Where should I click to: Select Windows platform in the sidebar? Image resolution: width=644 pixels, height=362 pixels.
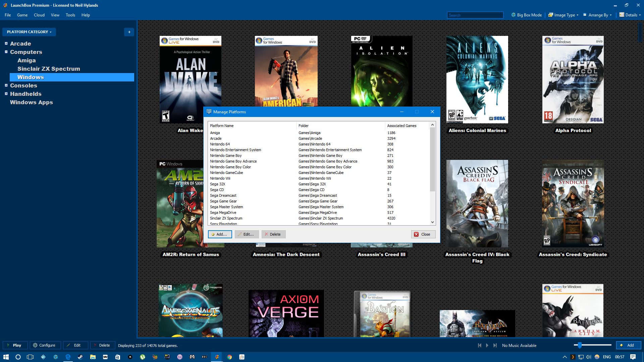pyautogui.click(x=72, y=77)
